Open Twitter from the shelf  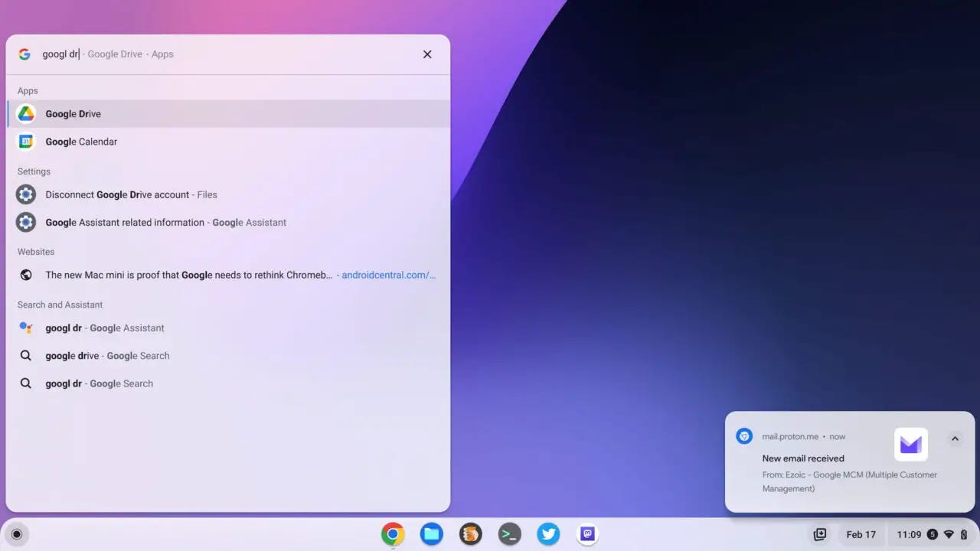pos(549,534)
